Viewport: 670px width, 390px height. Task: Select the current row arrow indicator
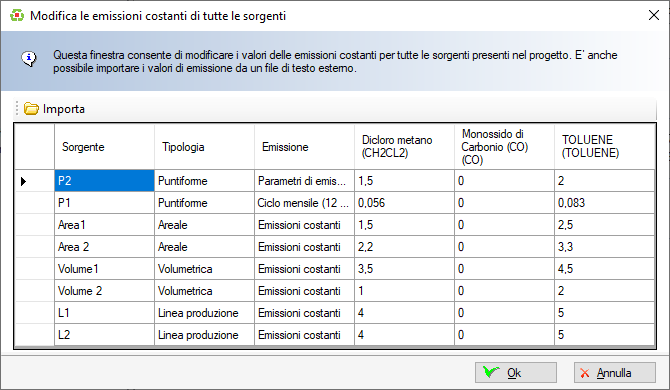[24, 181]
